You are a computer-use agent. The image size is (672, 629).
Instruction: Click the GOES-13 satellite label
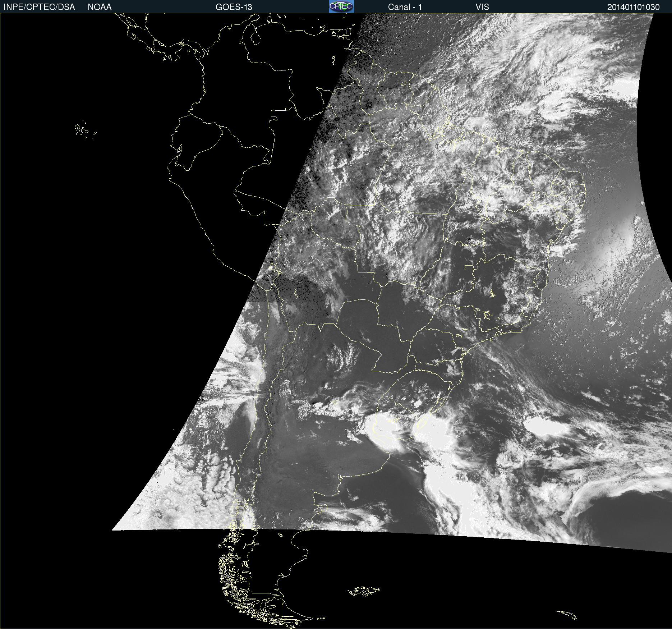[x=234, y=7]
